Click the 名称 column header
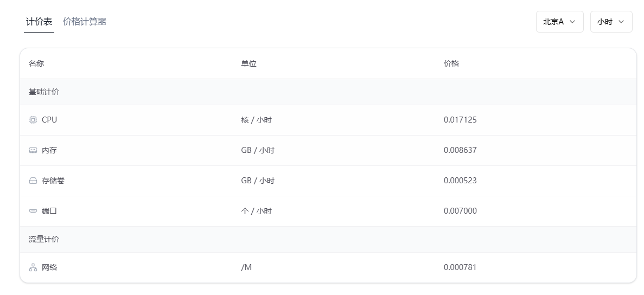 pos(36,63)
